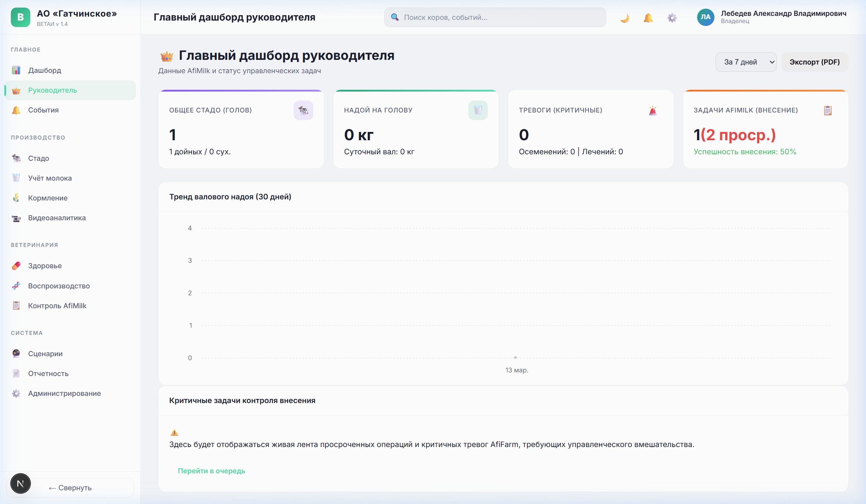Click the cow icon in the ОБЩЕЕ СТАДО card
This screenshot has height=504, width=866.
[303, 110]
